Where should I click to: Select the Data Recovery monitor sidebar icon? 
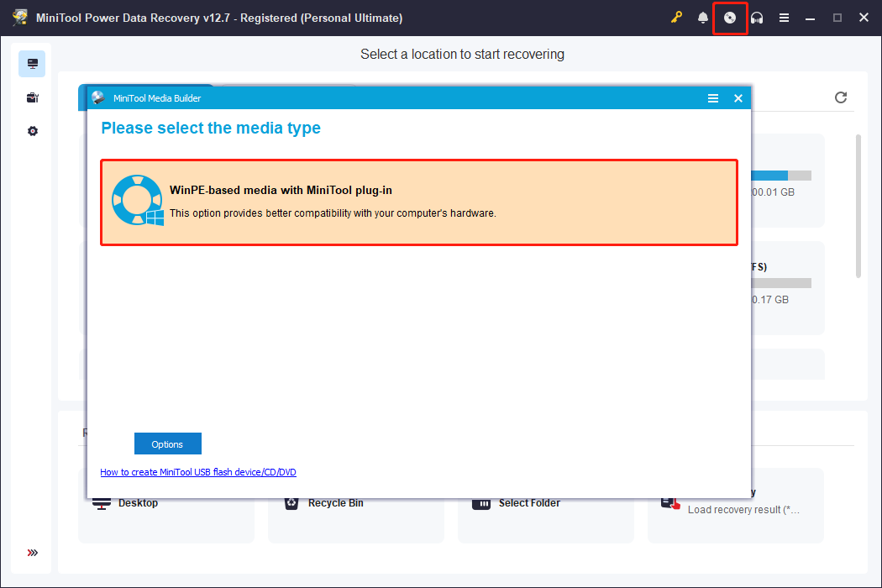32,64
